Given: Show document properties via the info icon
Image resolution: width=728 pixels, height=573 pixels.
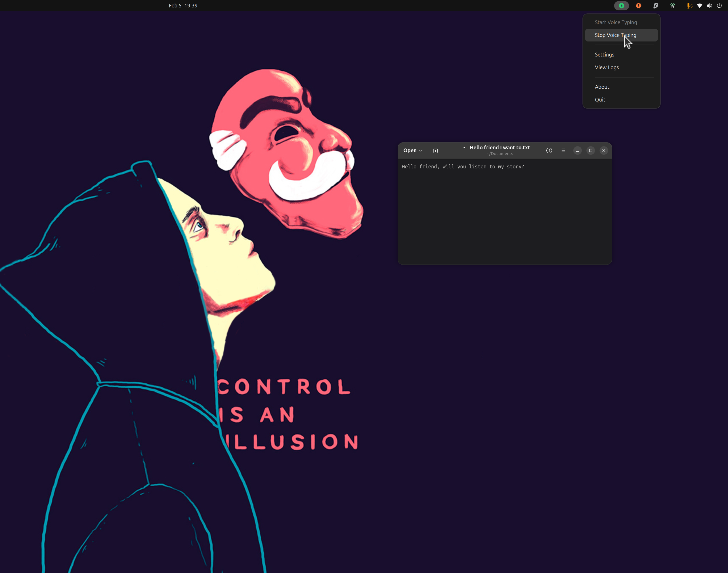Looking at the screenshot, I should coord(549,150).
